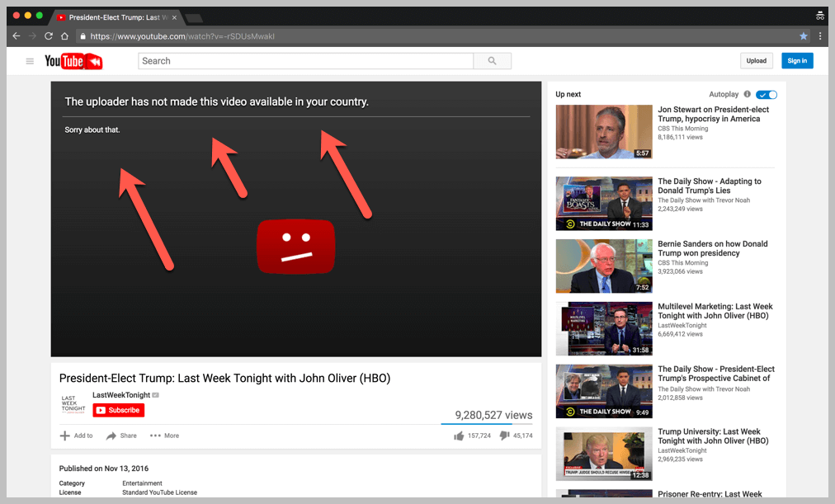Click the 157,724 likes count
835x504 pixels.
479,436
